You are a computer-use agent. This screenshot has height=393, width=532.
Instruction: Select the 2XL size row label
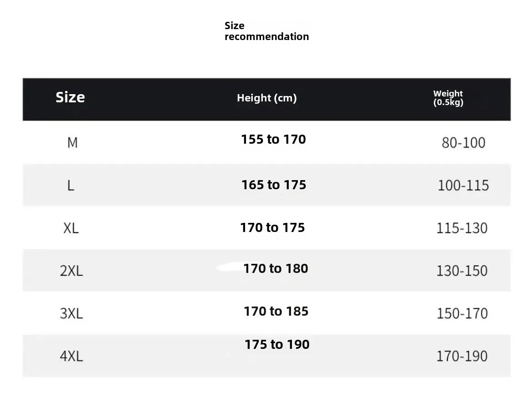tap(71, 271)
